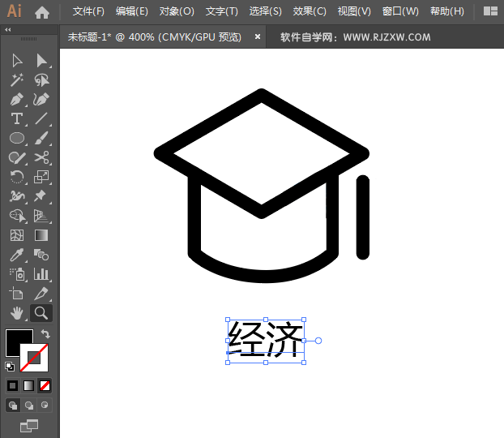Select the Symbol Sprayer tool

17,274
